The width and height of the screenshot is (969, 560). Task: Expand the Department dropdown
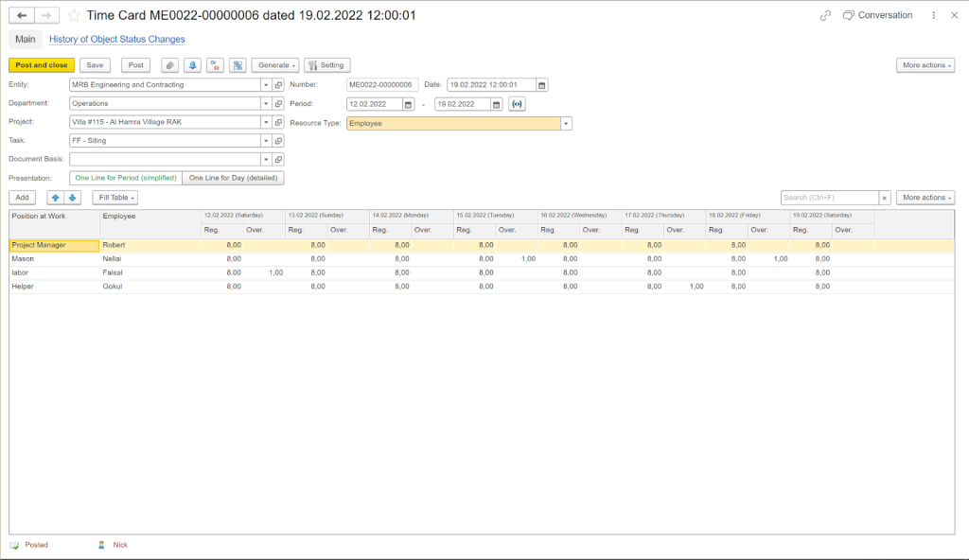(266, 104)
